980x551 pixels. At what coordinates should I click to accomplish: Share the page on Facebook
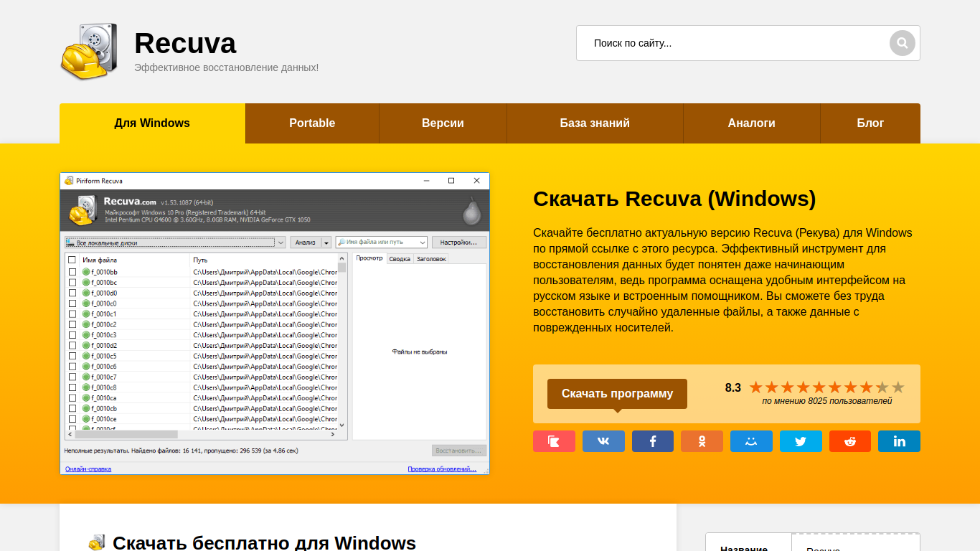(x=653, y=441)
